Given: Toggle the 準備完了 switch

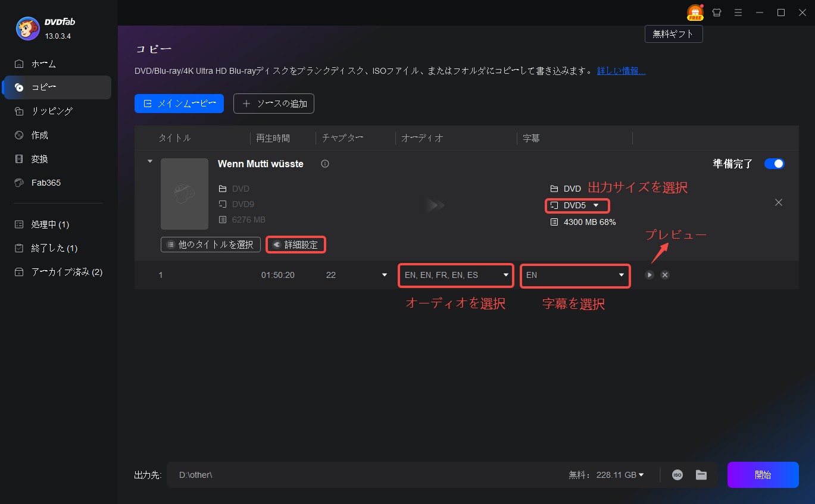Looking at the screenshot, I should pyautogui.click(x=775, y=164).
